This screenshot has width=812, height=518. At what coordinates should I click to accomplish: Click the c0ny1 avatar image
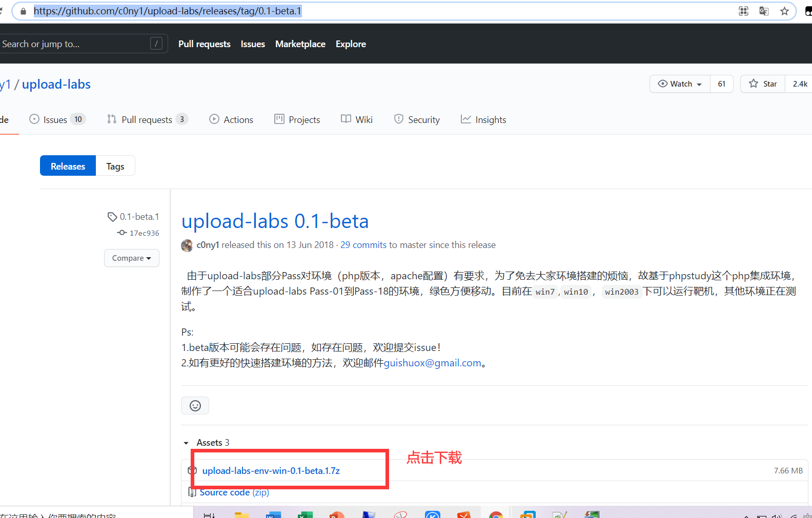click(x=187, y=245)
